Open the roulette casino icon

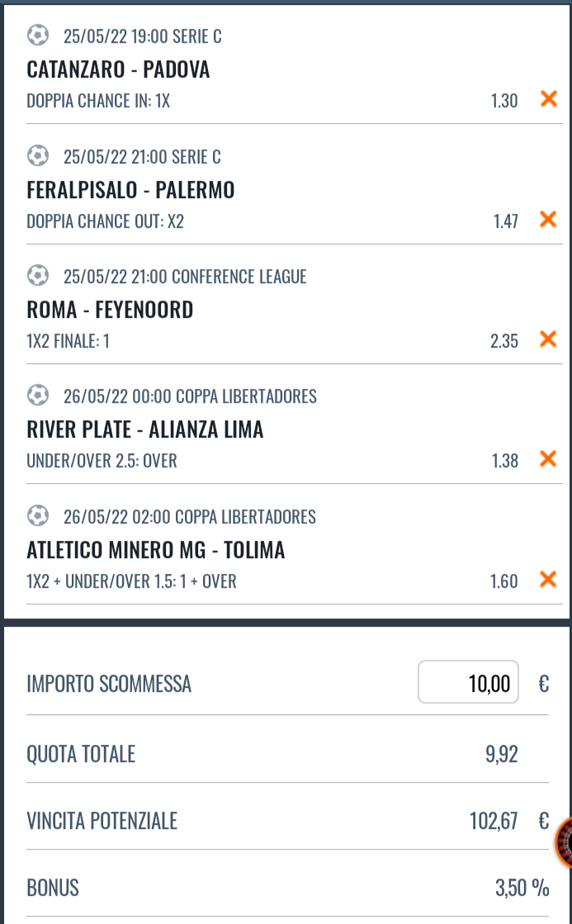tap(565, 842)
